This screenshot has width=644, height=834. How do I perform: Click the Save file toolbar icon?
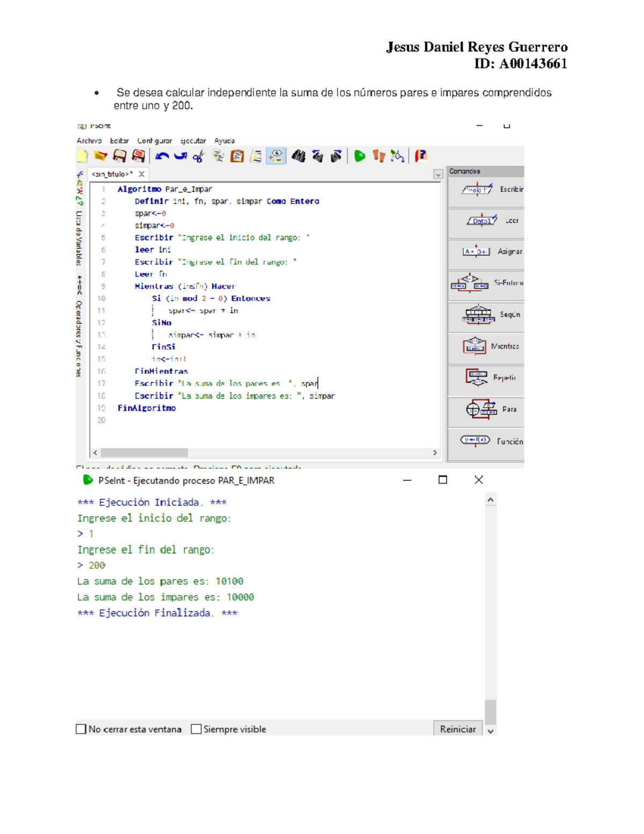pos(119,156)
